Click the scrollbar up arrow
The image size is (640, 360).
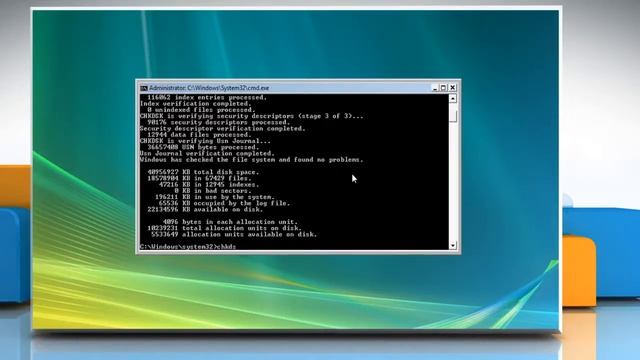click(x=453, y=98)
